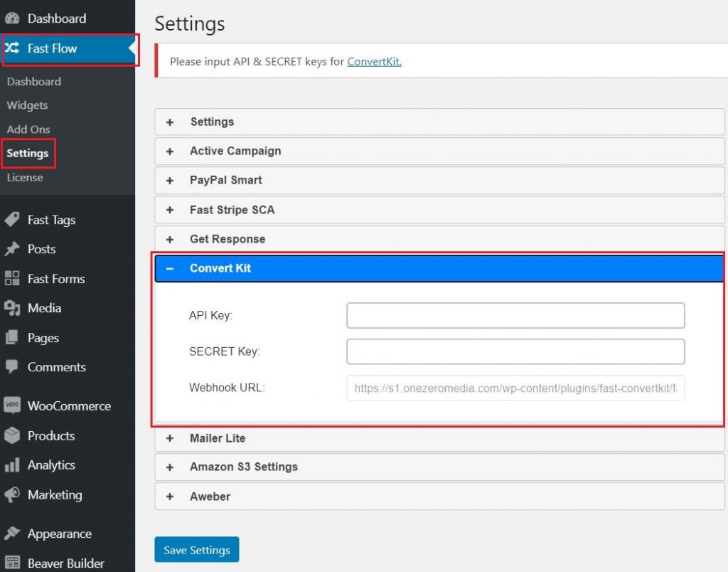Expand the Amazon S3 Settings section
Viewport: 728px width, 572px height.
pos(439,467)
